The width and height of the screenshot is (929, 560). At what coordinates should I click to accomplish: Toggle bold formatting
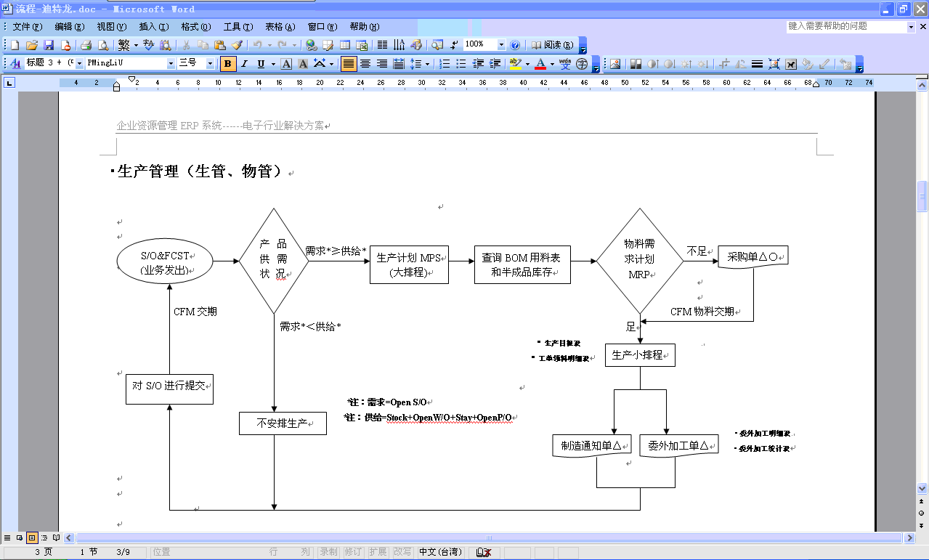click(x=227, y=63)
